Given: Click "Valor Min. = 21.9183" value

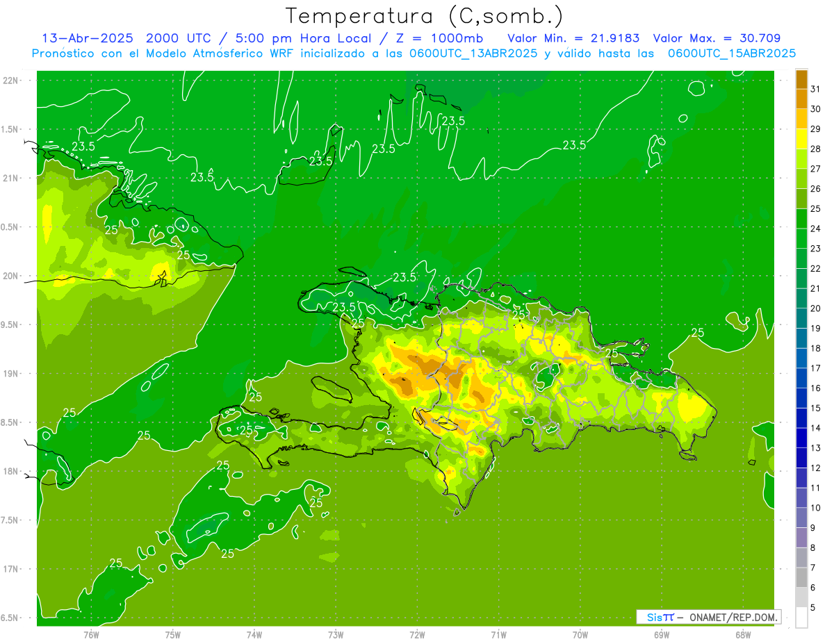Looking at the screenshot, I should tap(573, 38).
